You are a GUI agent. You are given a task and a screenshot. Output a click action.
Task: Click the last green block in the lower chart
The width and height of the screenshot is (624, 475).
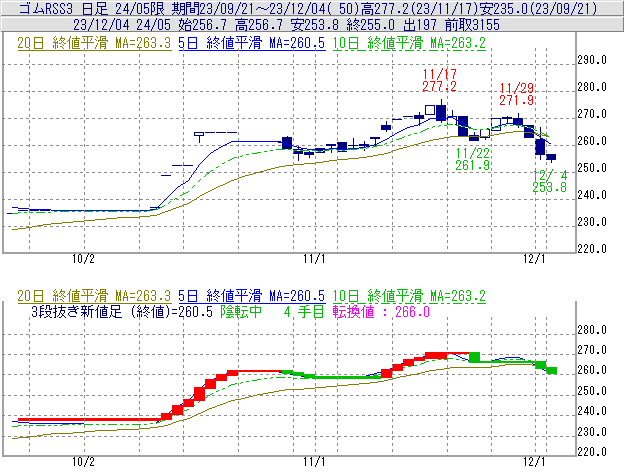click(x=551, y=370)
